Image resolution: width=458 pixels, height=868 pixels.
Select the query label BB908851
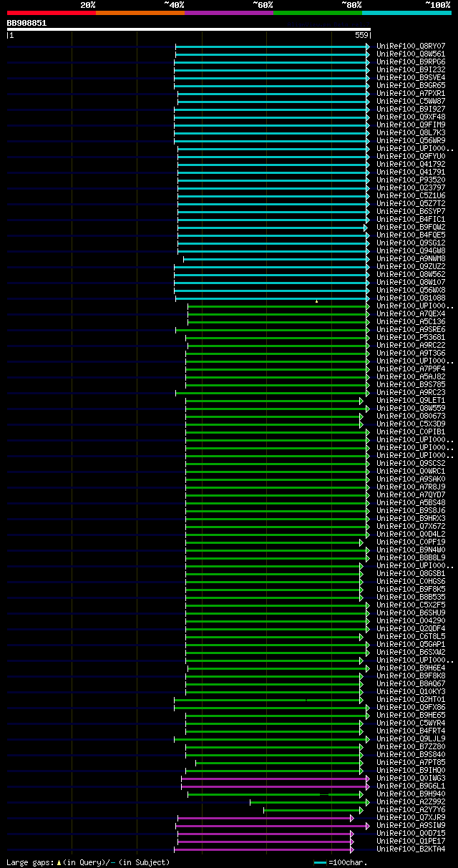pyautogui.click(x=26, y=23)
